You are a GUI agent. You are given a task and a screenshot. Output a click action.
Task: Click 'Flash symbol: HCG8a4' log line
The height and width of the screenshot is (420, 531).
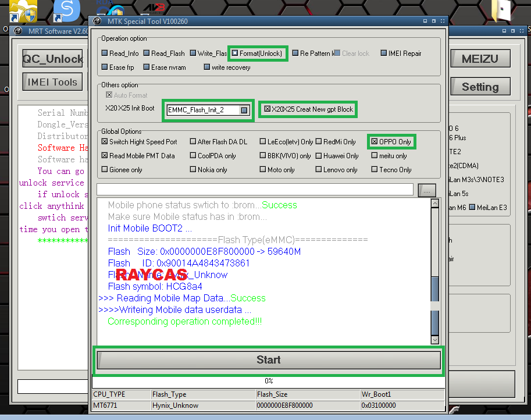pos(155,287)
